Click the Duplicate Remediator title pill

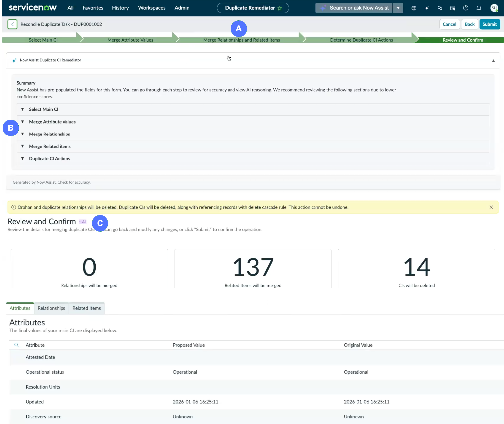(x=253, y=8)
